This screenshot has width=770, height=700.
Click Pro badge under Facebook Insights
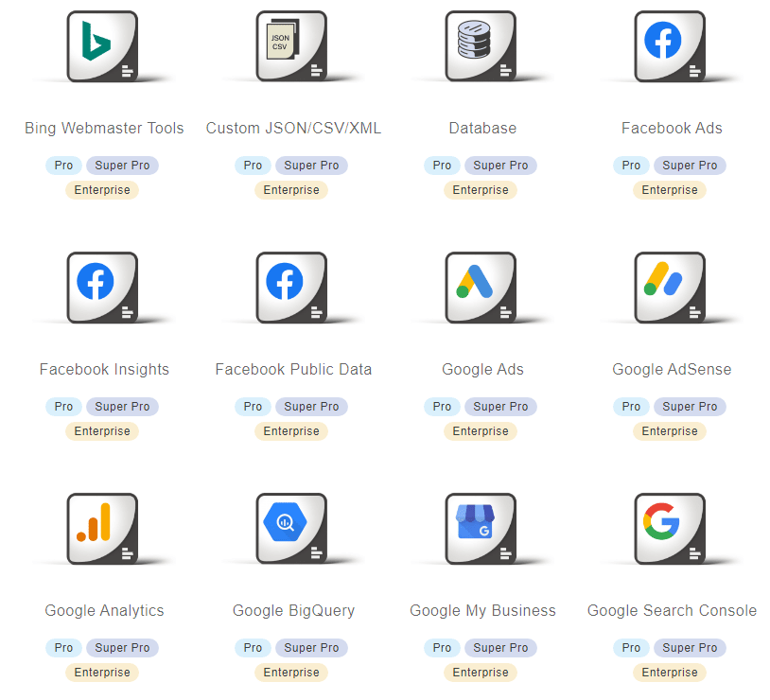(63, 407)
